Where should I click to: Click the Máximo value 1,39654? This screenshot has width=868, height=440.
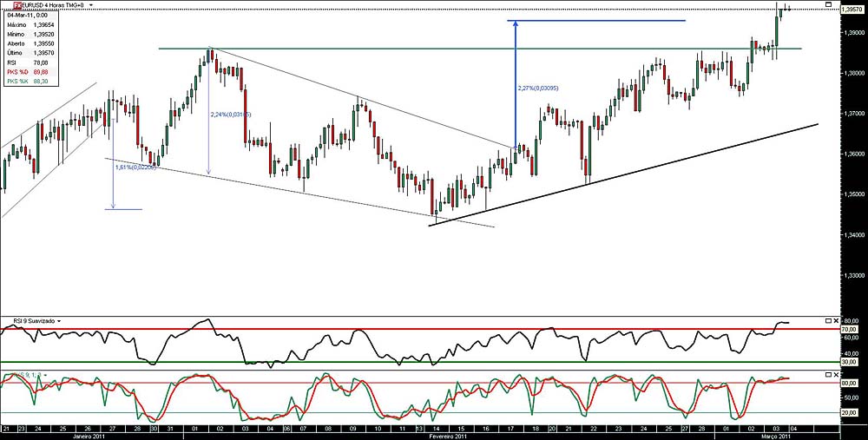(x=44, y=25)
